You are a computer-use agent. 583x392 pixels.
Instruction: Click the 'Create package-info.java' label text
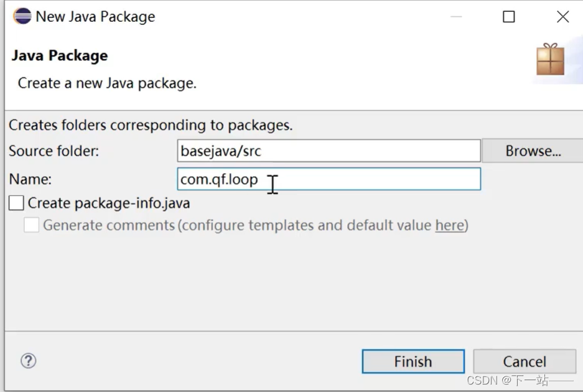coord(109,203)
